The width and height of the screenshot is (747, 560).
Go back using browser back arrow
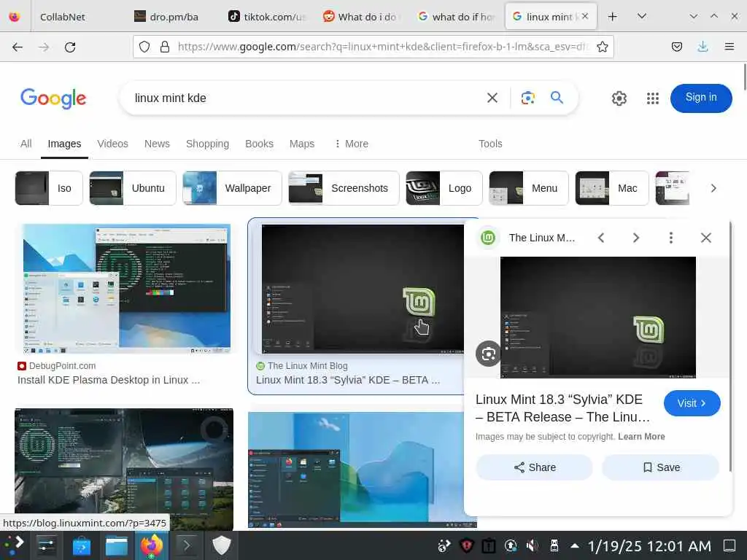(x=18, y=47)
